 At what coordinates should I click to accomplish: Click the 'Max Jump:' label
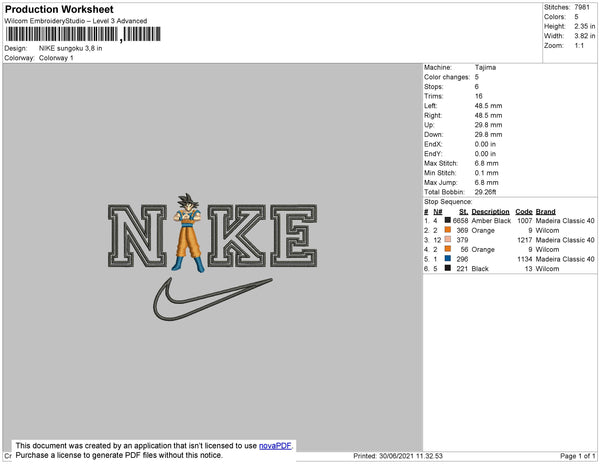(x=440, y=182)
